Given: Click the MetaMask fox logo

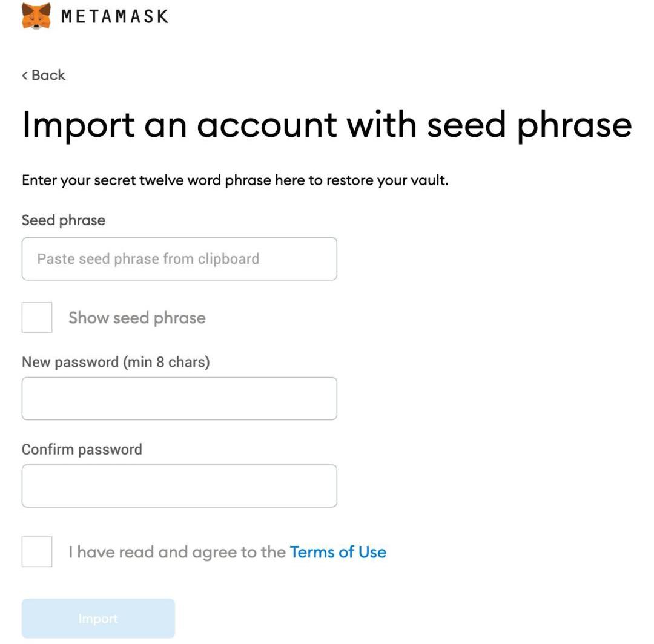Looking at the screenshot, I should 36,16.
